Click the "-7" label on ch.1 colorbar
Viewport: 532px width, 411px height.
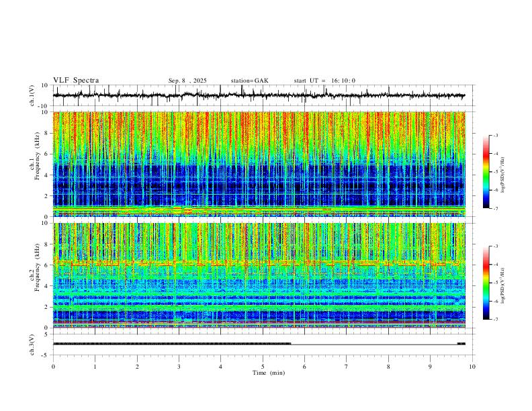pyautogui.click(x=496, y=208)
